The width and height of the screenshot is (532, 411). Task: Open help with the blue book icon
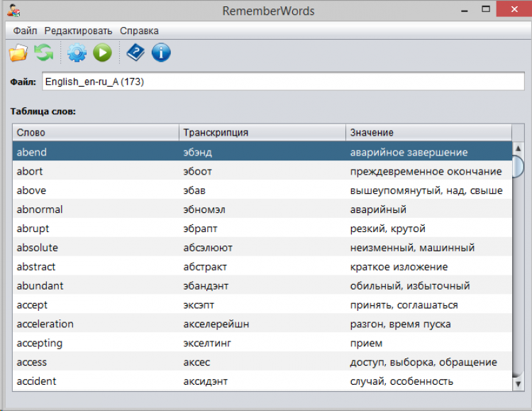click(135, 53)
